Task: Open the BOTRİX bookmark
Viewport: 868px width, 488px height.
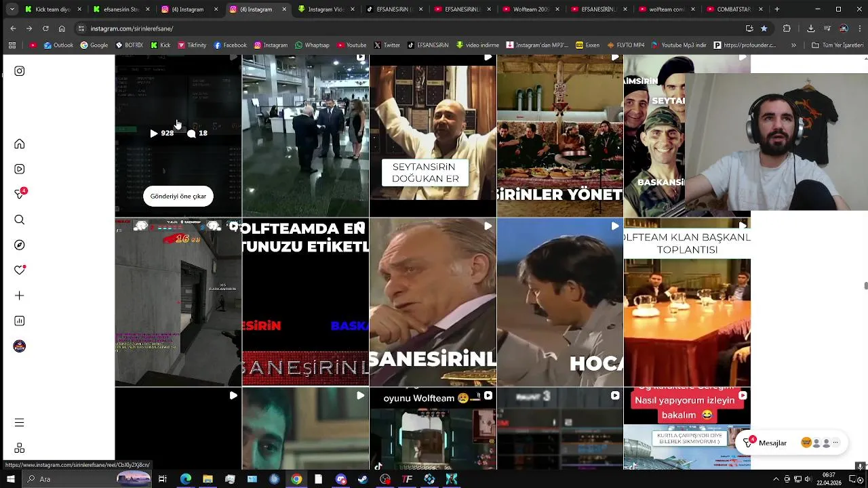Action: pos(129,45)
